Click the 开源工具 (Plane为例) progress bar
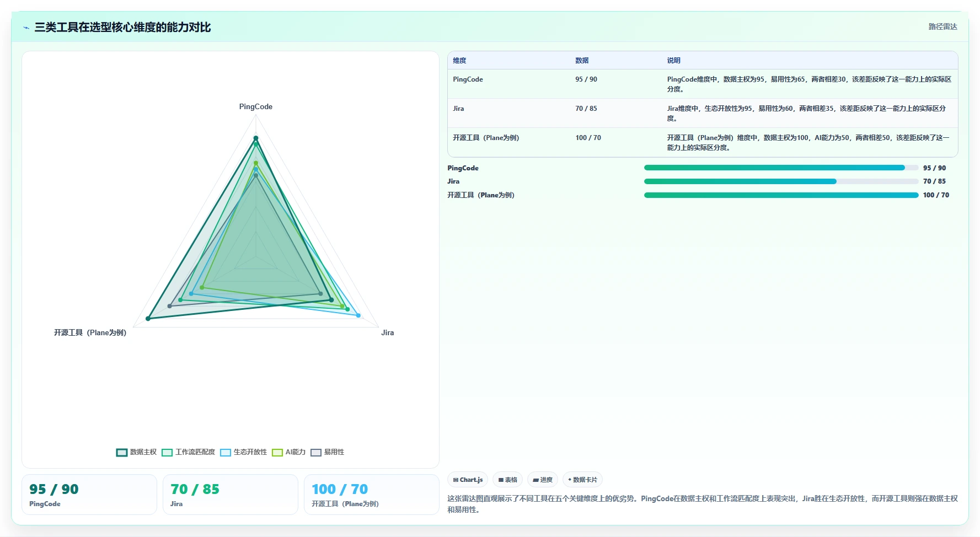The height and width of the screenshot is (537, 980). [781, 195]
